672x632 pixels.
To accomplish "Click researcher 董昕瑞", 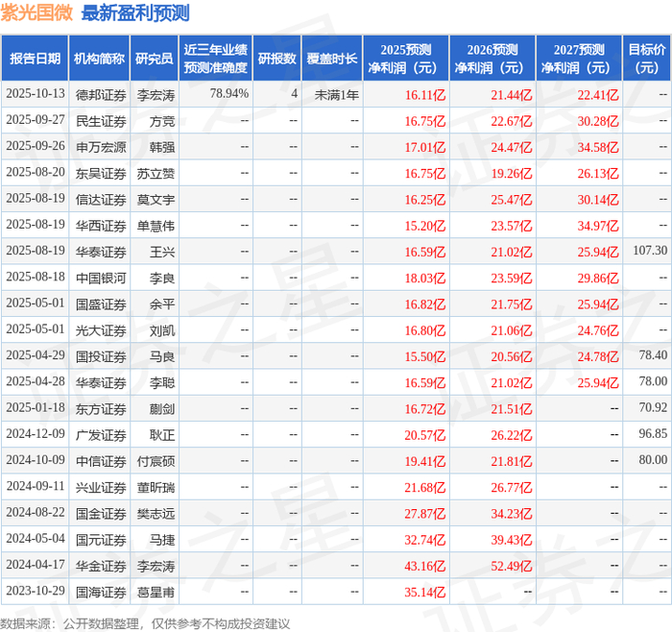I will [156, 488].
